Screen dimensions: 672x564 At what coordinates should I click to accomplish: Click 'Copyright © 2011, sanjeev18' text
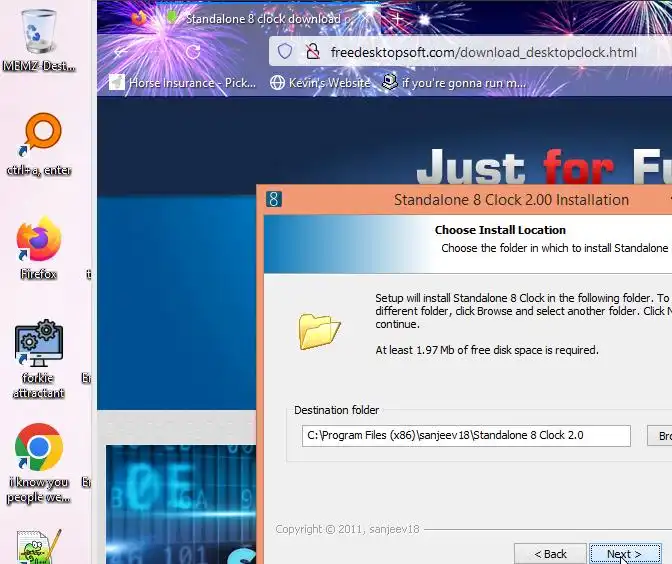347,529
